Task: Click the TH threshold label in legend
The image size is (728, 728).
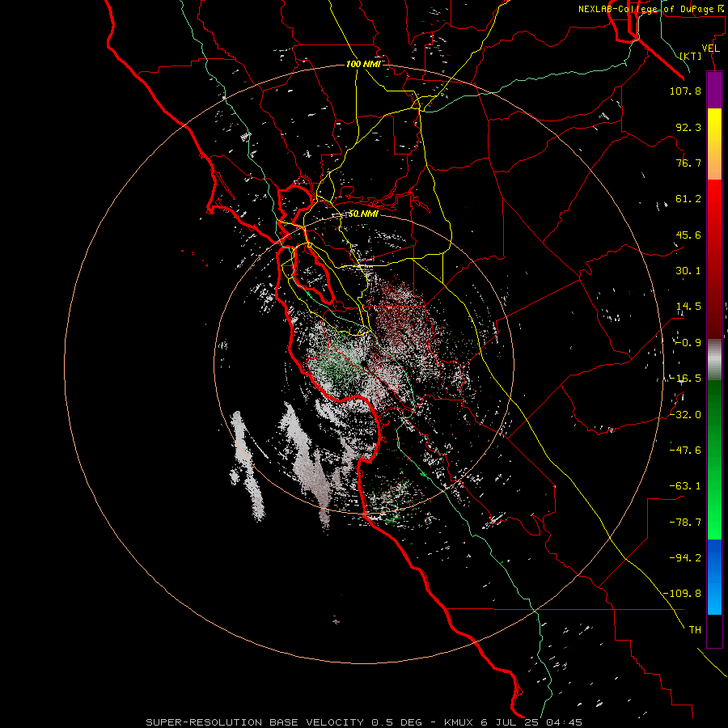Action: pos(695,630)
